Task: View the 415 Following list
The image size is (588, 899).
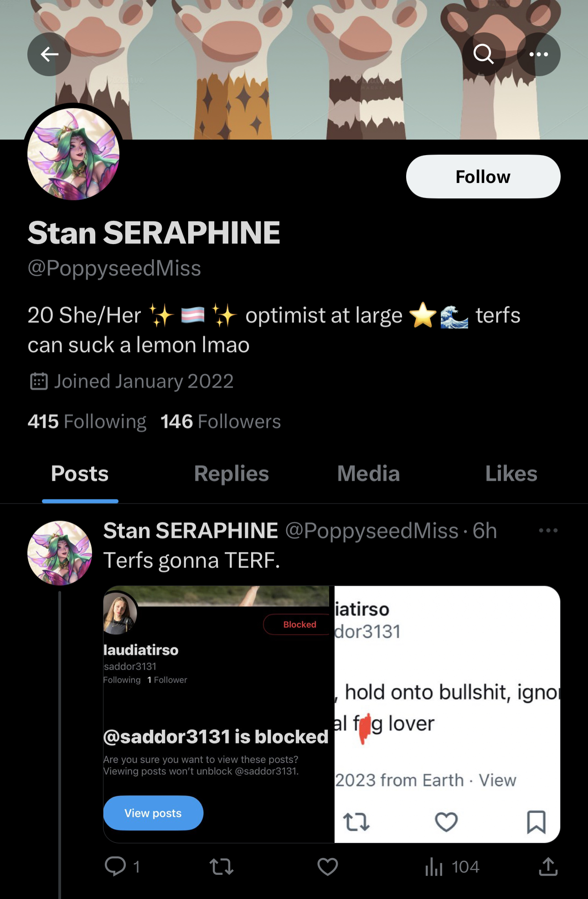Action: pos(87,421)
